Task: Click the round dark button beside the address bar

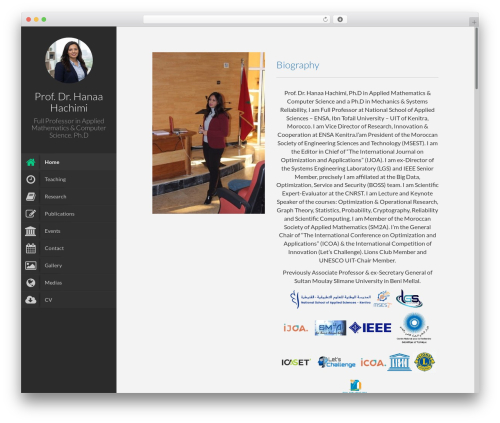Action: click(x=340, y=19)
